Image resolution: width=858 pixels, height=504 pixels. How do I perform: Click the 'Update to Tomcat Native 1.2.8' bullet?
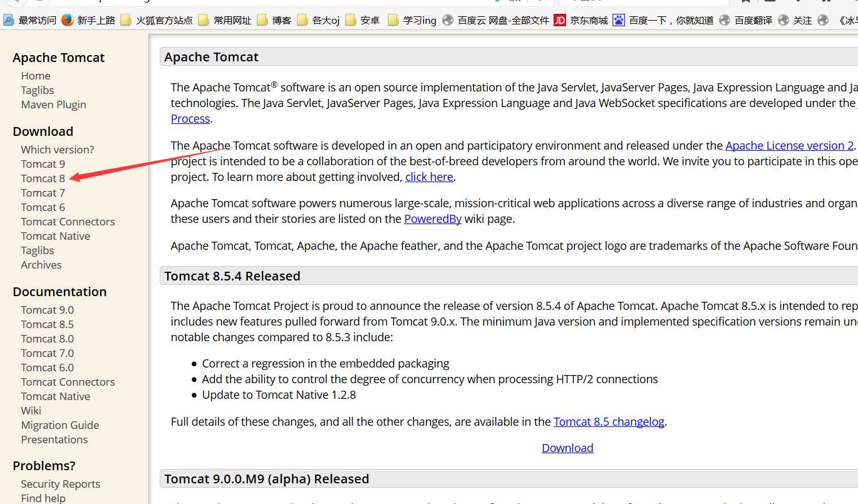[279, 395]
